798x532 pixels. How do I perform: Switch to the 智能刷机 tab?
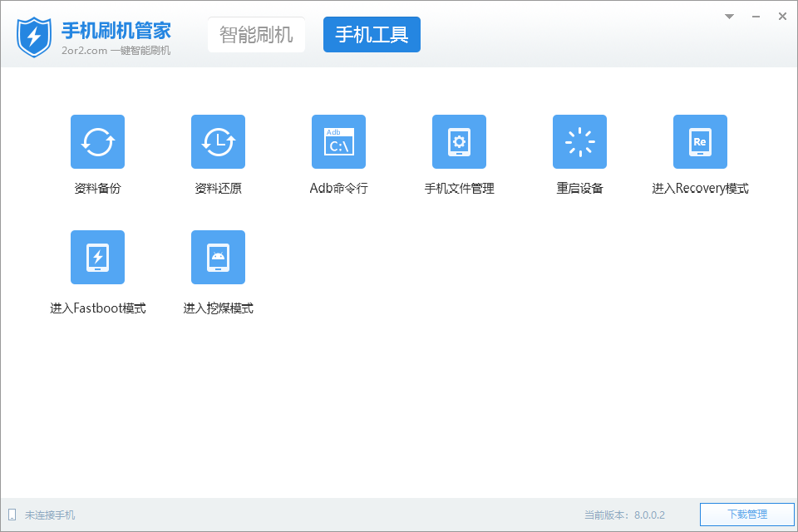pos(256,35)
